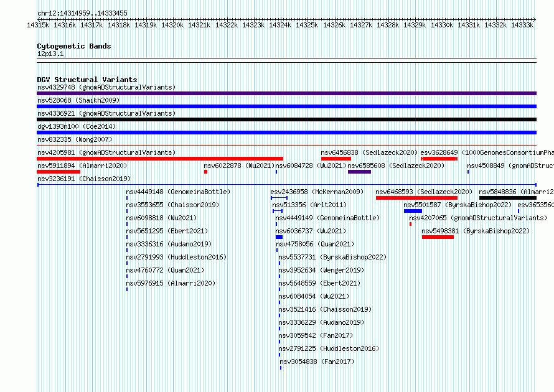Open nsv6084054 (Wu2021) variant label
The height and width of the screenshot is (392, 554).
tap(314, 296)
